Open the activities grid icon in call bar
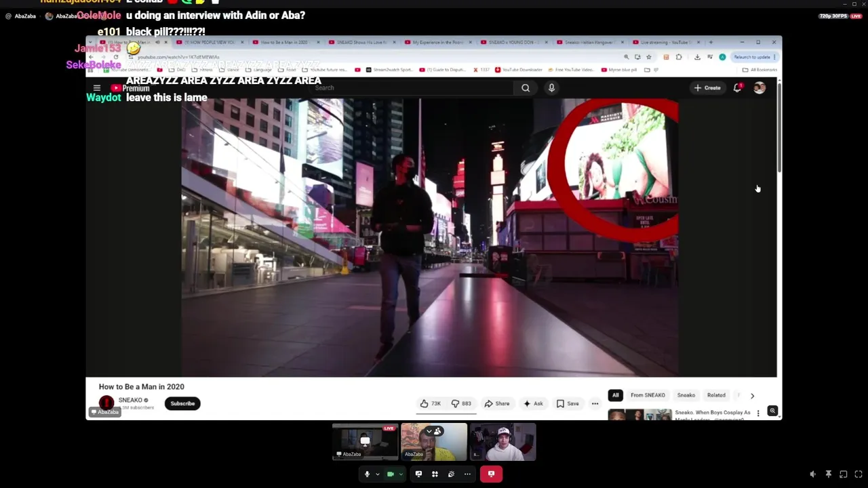 coord(435,474)
